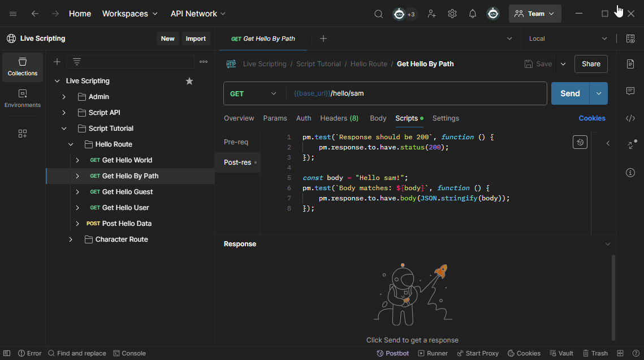The image size is (644, 360).
Task: Open the configure workspace sidebar grid icon
Action: point(23,134)
